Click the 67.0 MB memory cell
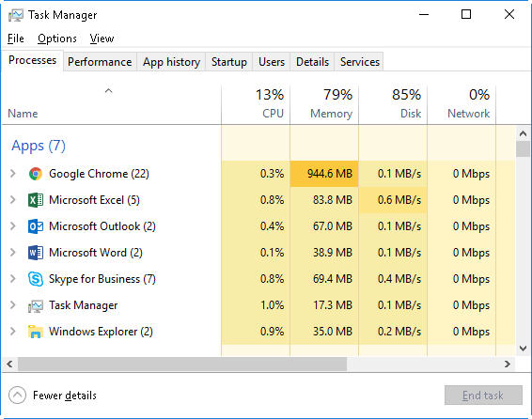Screen dimensions: 532x419 click(324, 226)
